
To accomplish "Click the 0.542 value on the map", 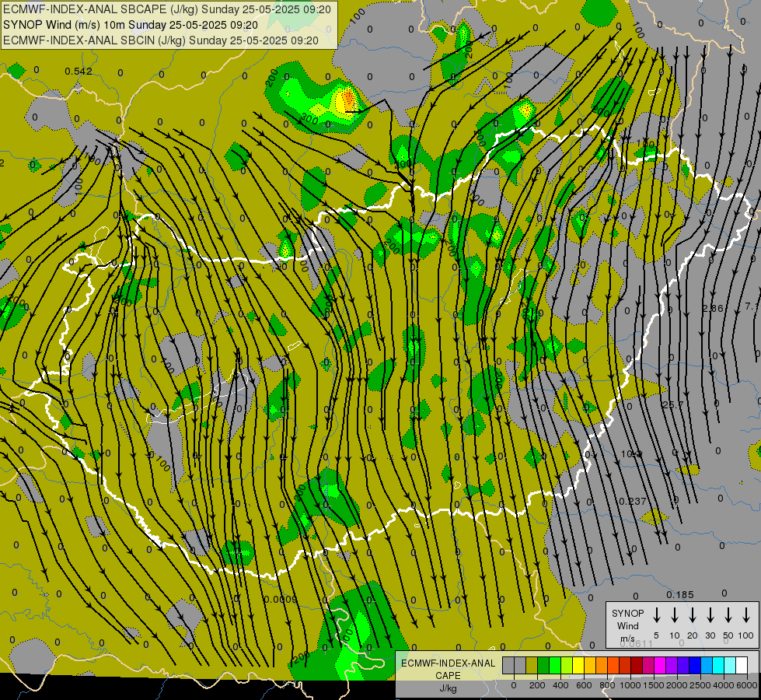I will coord(79,72).
